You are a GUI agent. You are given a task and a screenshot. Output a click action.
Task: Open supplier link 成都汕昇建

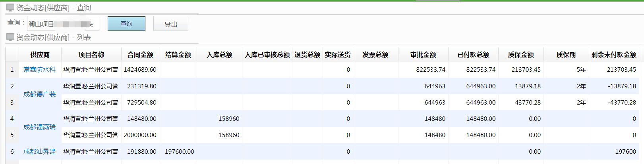tap(39, 152)
